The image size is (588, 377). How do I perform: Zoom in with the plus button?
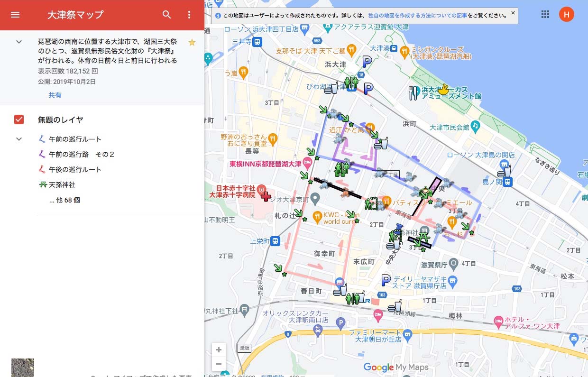click(x=219, y=350)
